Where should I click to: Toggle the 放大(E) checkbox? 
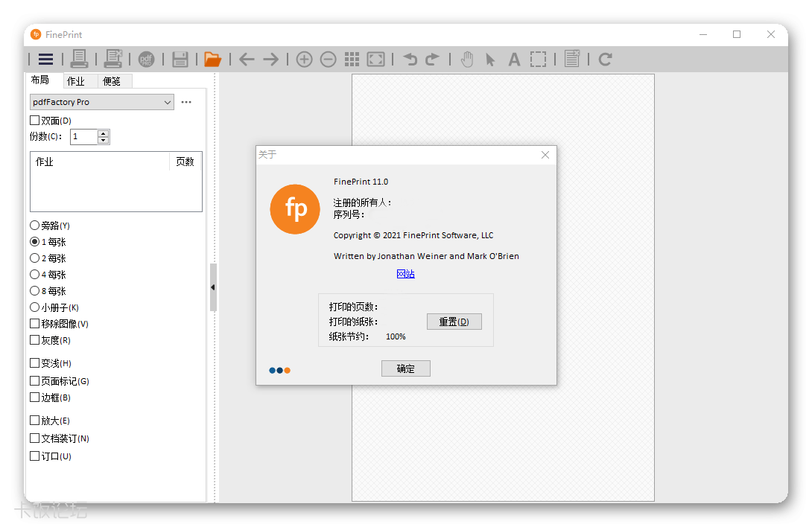click(x=35, y=420)
